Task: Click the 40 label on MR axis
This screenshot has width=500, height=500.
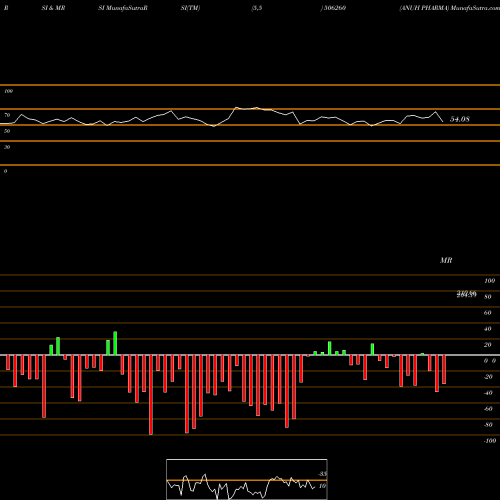Action: [x=488, y=329]
